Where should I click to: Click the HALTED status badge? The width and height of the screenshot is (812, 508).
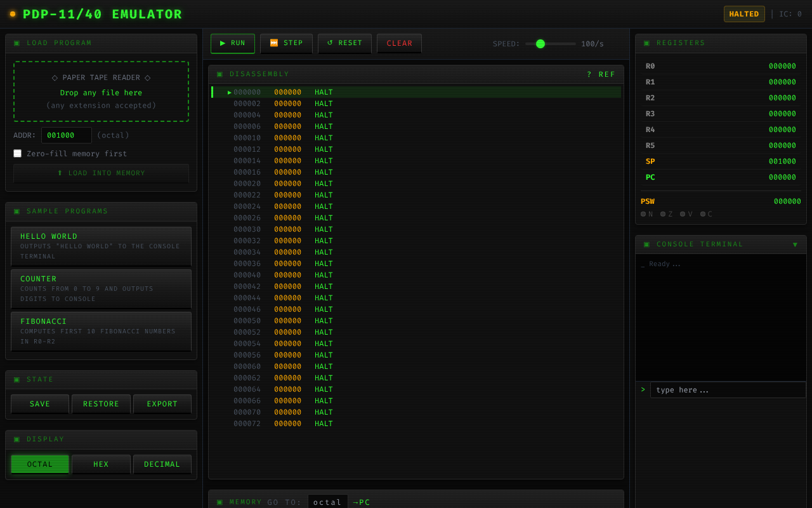[x=744, y=14]
